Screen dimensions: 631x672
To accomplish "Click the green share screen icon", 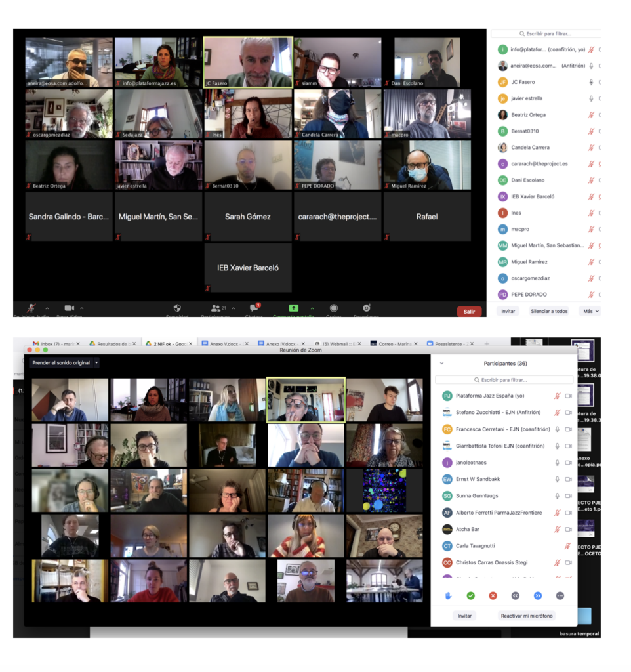I will click(293, 308).
